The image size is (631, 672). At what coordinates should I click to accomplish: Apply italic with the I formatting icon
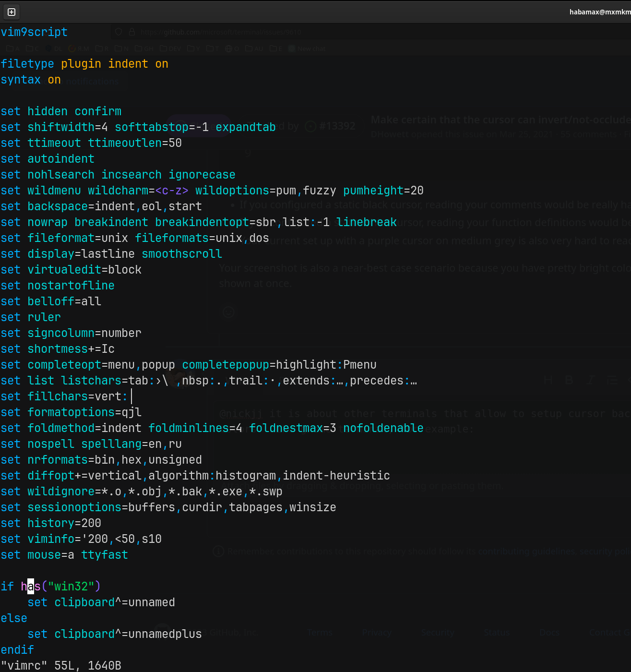pyautogui.click(x=590, y=380)
